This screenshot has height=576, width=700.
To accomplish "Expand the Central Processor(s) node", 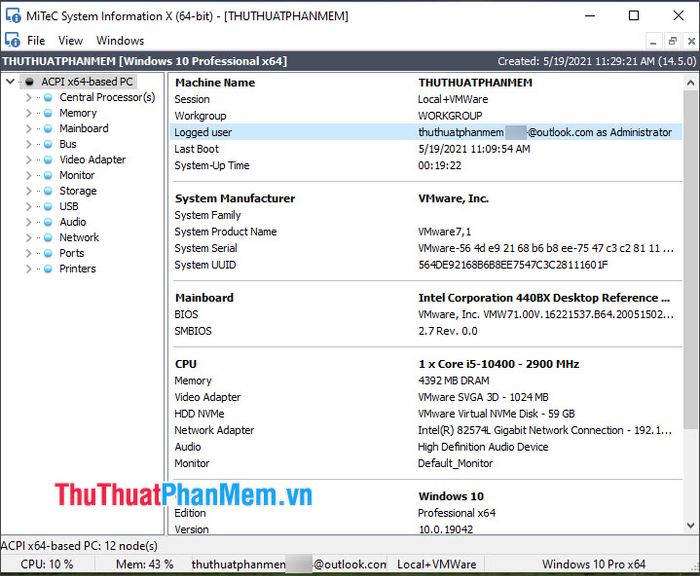I will coord(29,97).
